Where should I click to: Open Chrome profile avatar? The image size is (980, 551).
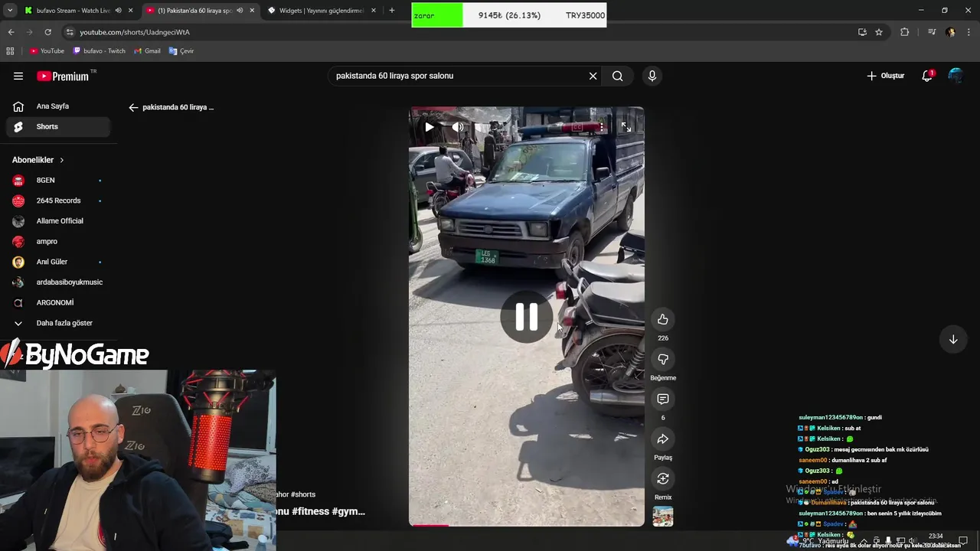click(x=950, y=32)
